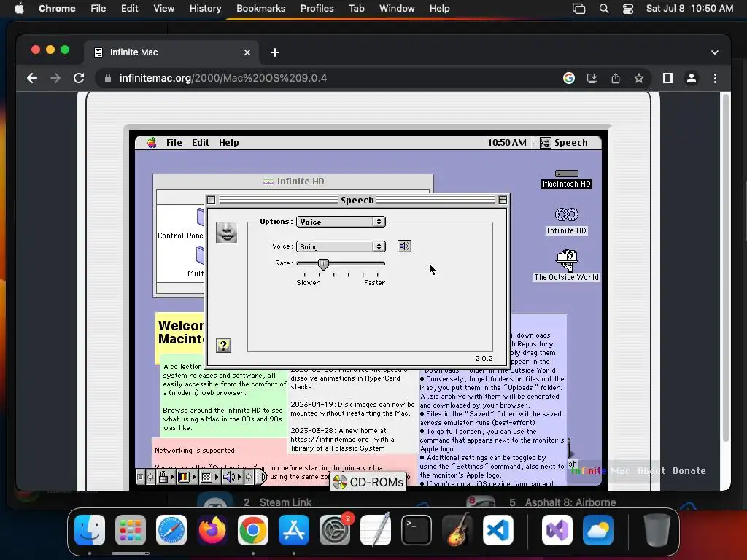This screenshot has height=560, width=747.
Task: Expand the Chrome tab search chevron
Action: [715, 52]
